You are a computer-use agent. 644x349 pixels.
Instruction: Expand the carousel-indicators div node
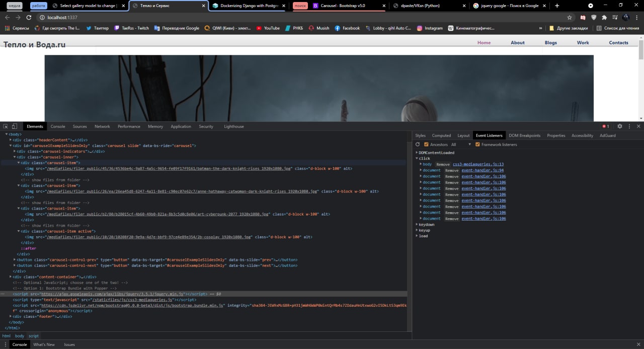(15, 151)
